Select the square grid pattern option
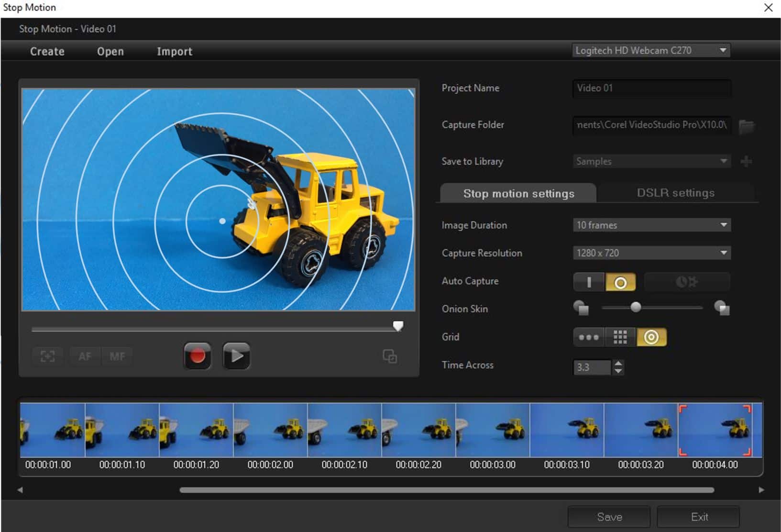The image size is (781, 532). pos(620,337)
